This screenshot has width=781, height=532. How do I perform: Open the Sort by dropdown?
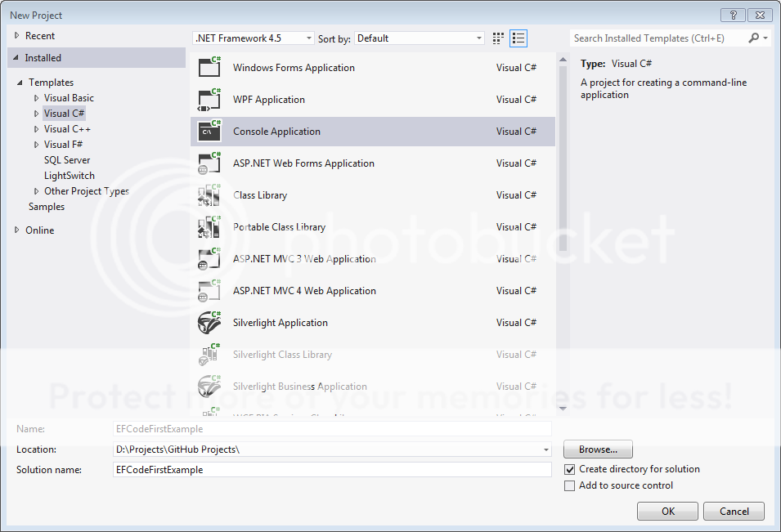tap(479, 38)
